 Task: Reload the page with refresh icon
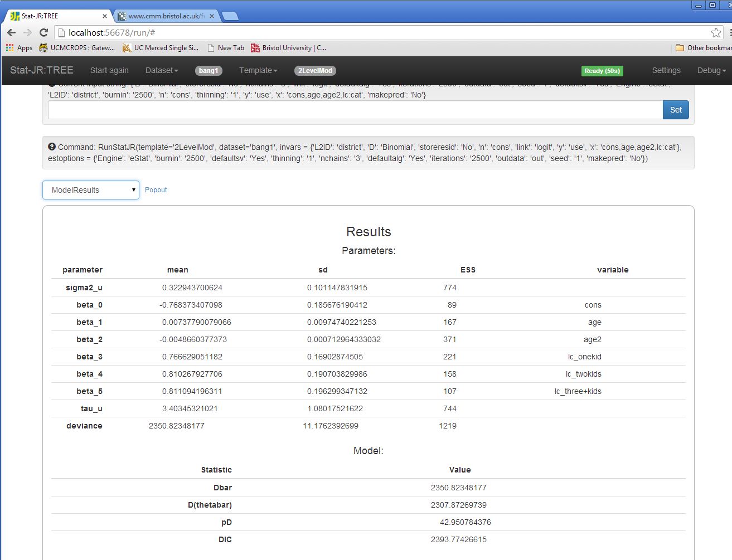click(x=43, y=32)
